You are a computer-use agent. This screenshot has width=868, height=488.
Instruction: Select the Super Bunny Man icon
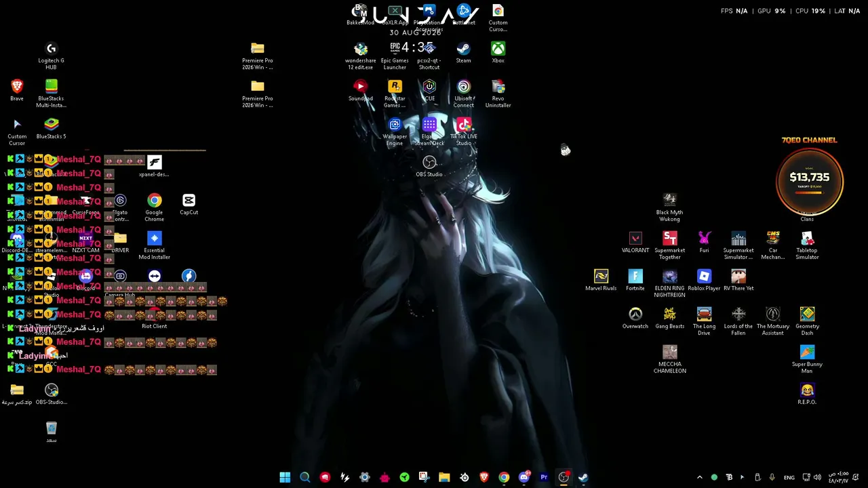coord(807,359)
